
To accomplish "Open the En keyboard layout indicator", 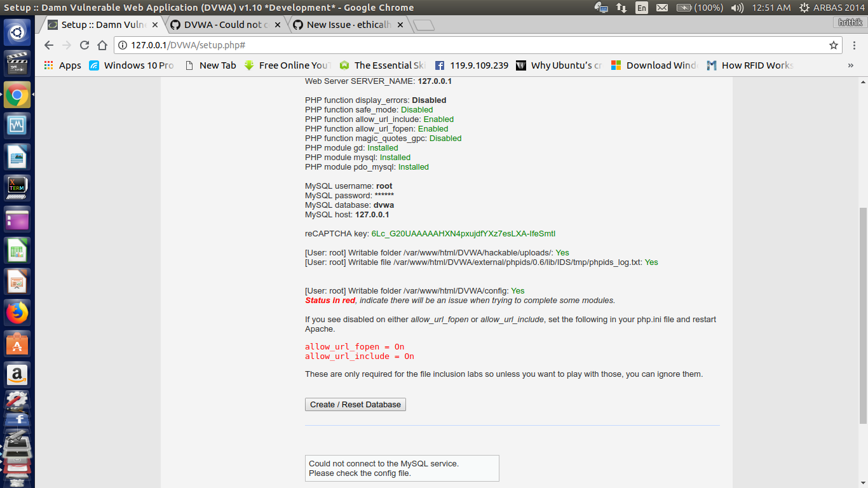I will (x=642, y=8).
